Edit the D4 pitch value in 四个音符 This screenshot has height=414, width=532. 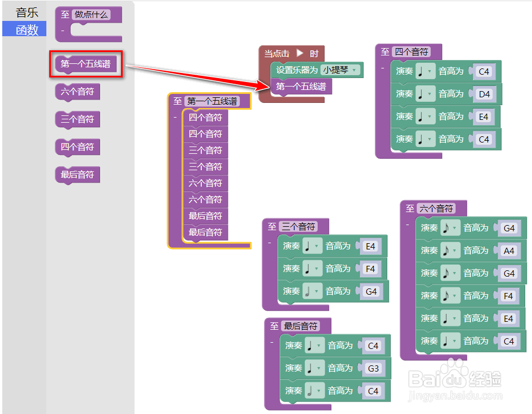coord(484,94)
